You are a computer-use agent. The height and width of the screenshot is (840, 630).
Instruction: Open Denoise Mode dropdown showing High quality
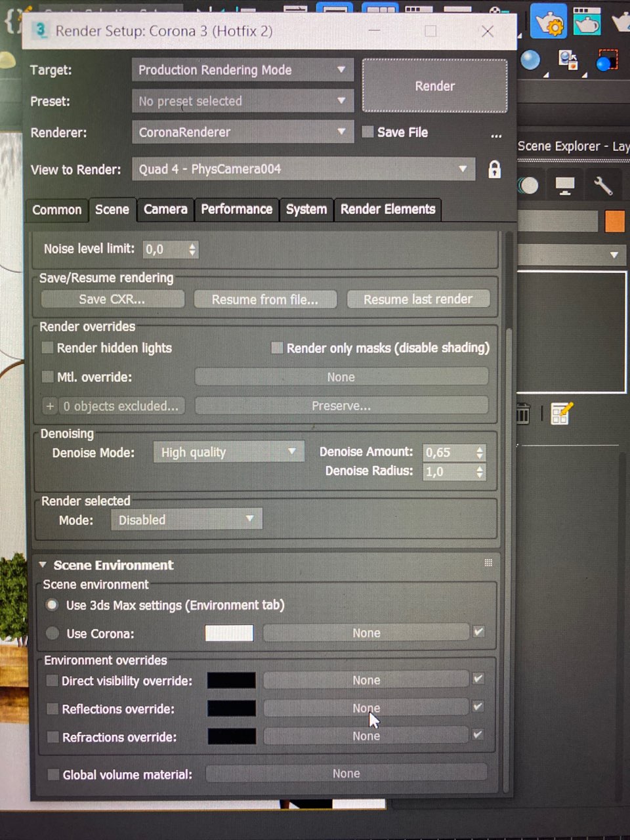pyautogui.click(x=228, y=451)
